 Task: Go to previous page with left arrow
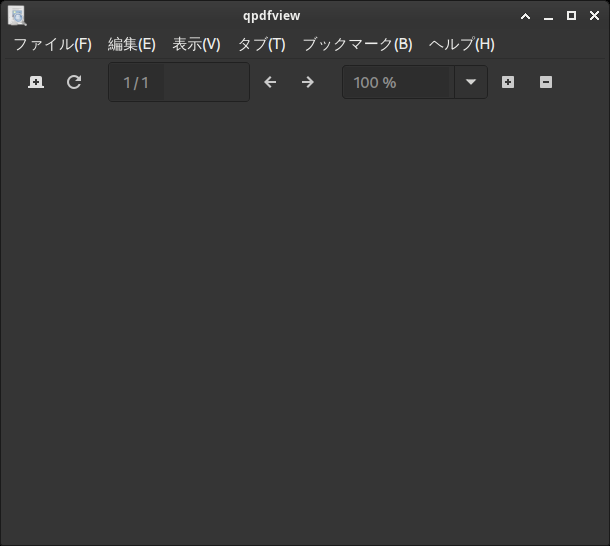pyautogui.click(x=270, y=82)
